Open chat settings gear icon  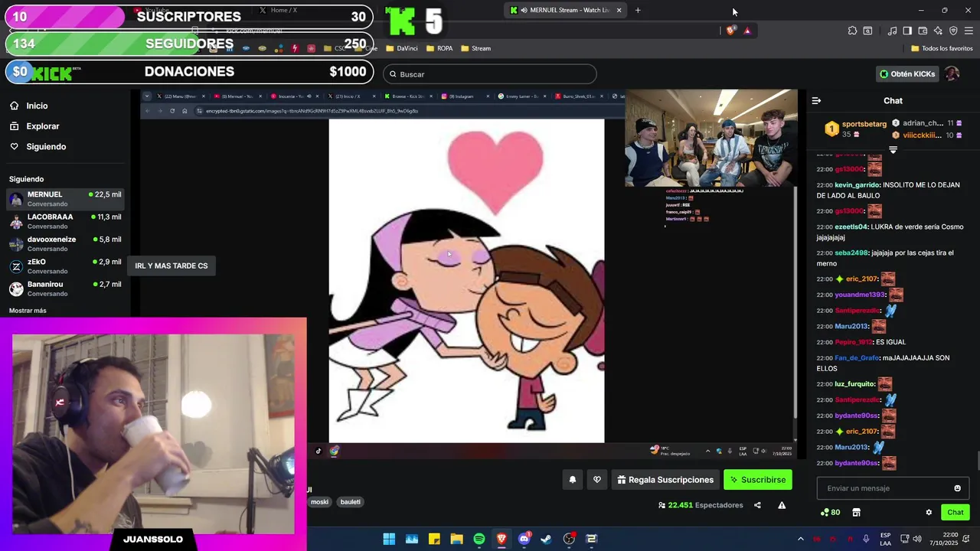[929, 512]
